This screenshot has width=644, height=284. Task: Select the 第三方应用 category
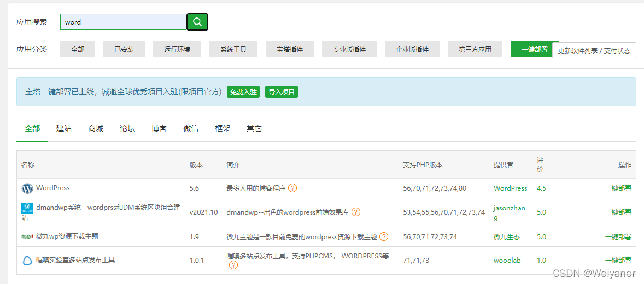click(x=475, y=49)
